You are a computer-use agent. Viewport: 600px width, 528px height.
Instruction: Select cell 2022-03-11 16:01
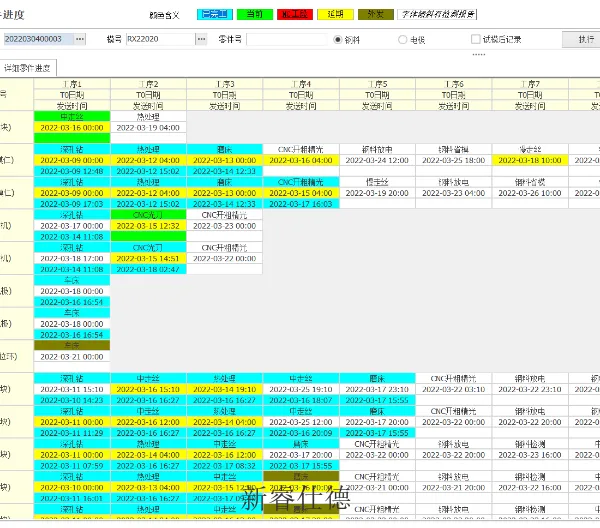pyautogui.click(x=72, y=498)
